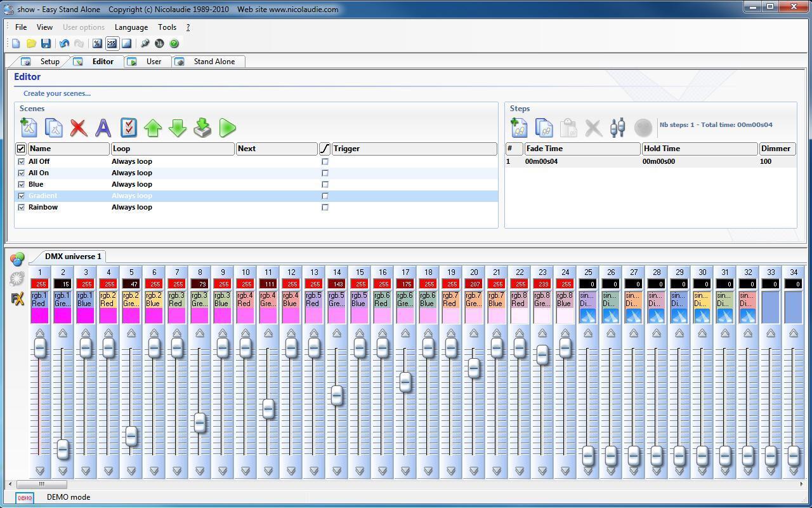
Task: Save the show with the floppy disk icon
Action: 46,44
